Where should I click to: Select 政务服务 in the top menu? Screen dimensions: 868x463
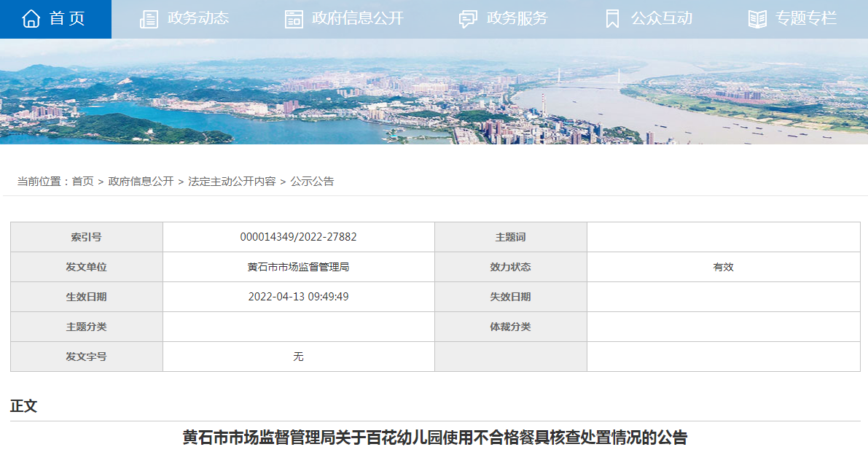(x=517, y=18)
